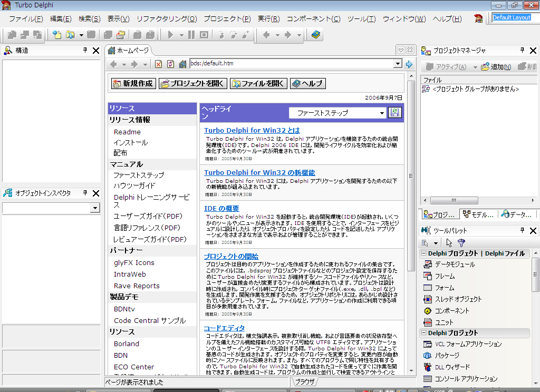Select the ブラウザ bottom tab
The image size is (540, 392).
click(304, 381)
